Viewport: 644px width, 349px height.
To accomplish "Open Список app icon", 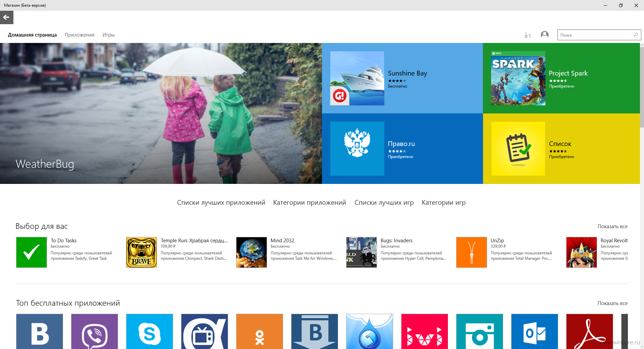I will (x=518, y=149).
